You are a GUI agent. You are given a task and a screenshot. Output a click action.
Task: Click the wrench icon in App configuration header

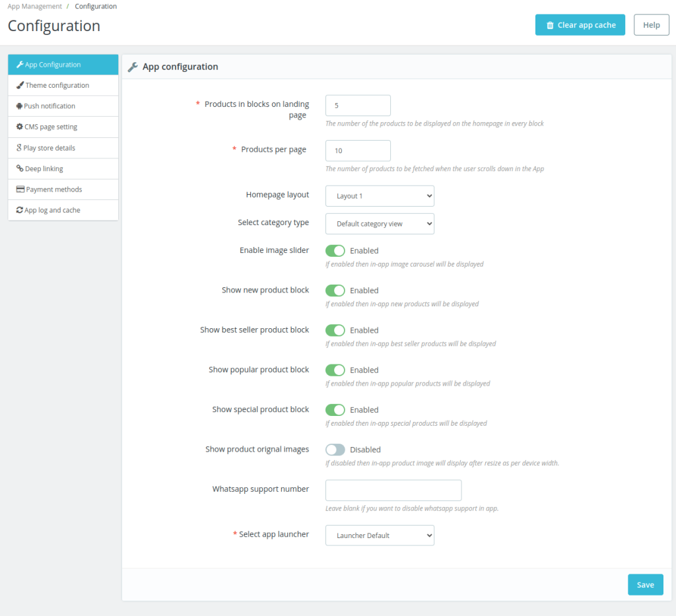point(133,67)
